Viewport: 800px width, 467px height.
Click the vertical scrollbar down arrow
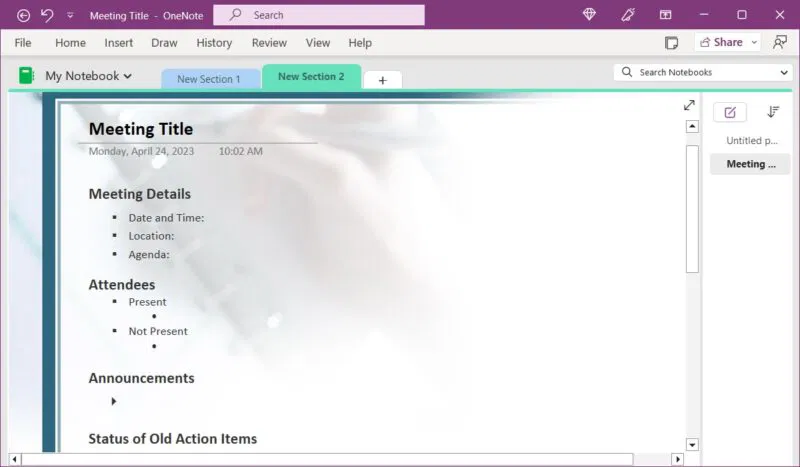click(x=692, y=445)
